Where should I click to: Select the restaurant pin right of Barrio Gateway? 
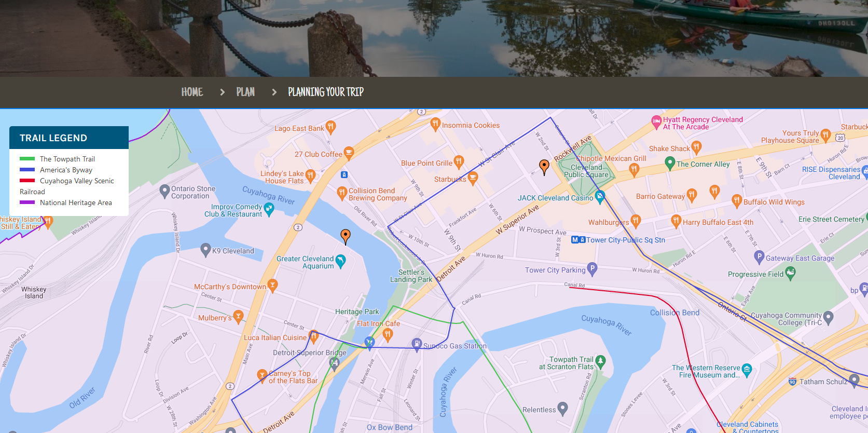pos(714,191)
